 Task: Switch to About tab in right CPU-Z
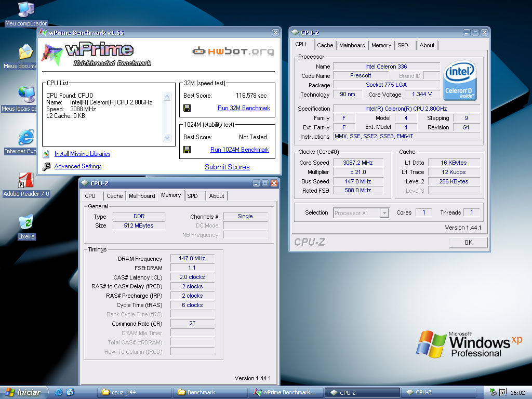click(x=427, y=45)
